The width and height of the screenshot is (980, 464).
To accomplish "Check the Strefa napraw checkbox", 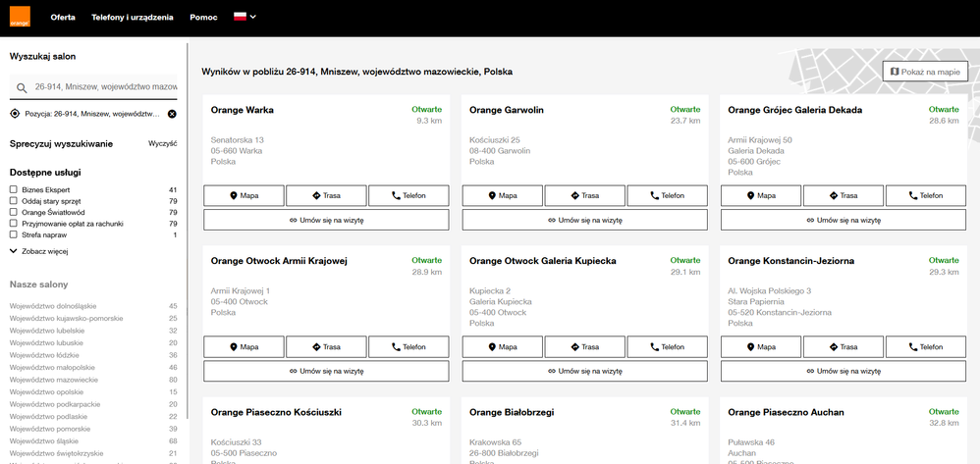I will [13, 234].
